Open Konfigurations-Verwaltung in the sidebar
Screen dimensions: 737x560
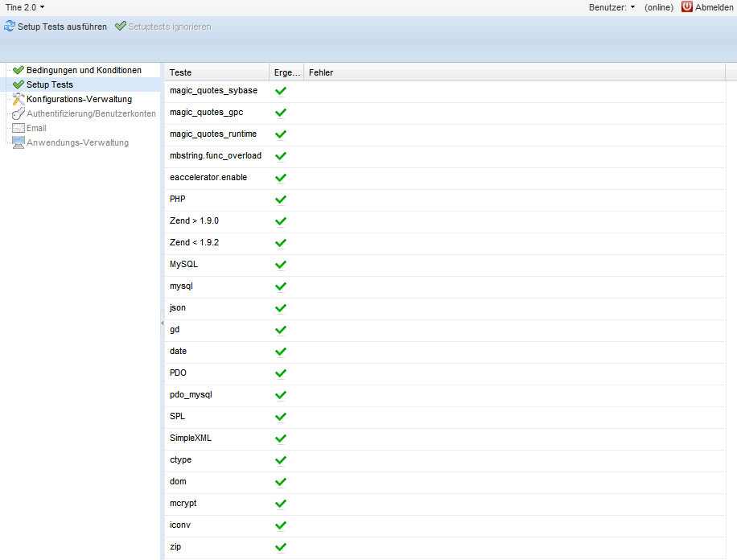(x=79, y=99)
